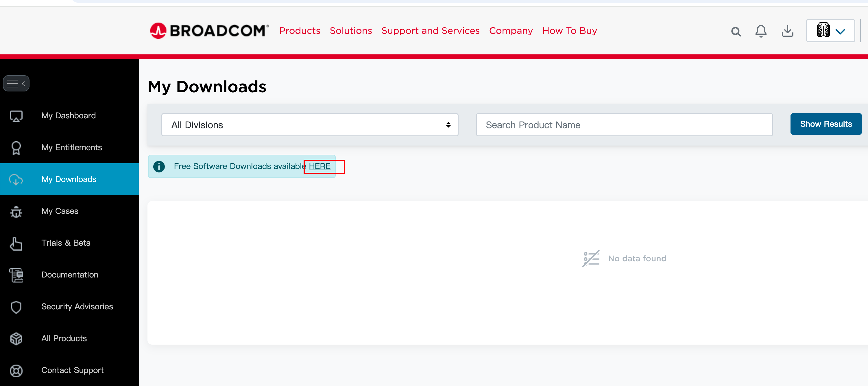868x386 pixels.
Task: Follow the HERE free downloads link
Action: click(x=320, y=166)
